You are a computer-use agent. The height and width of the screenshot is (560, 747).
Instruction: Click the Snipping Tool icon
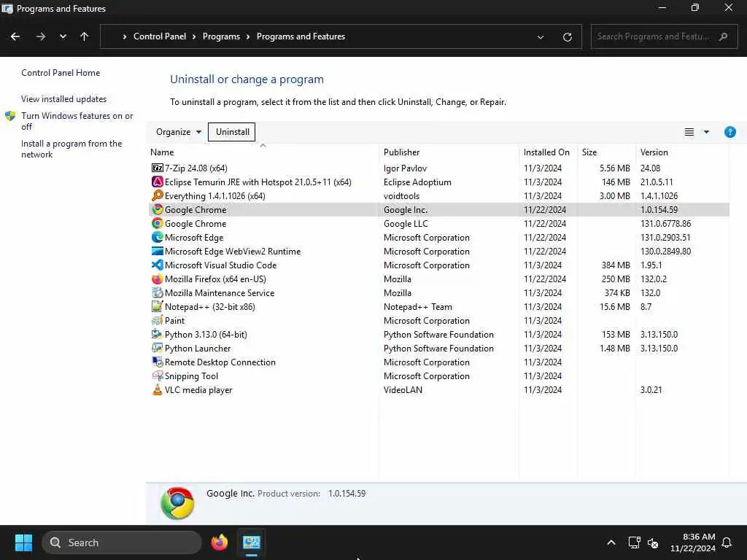pyautogui.click(x=158, y=376)
